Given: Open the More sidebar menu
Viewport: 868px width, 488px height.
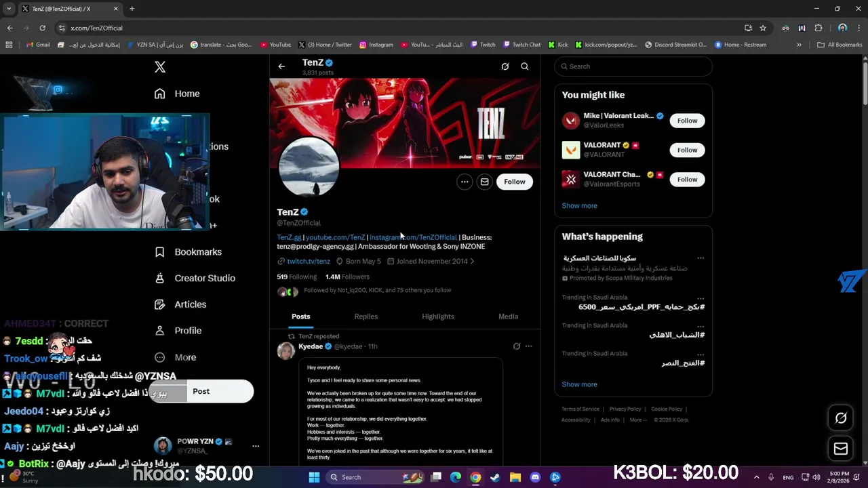Looking at the screenshot, I should tap(175, 357).
